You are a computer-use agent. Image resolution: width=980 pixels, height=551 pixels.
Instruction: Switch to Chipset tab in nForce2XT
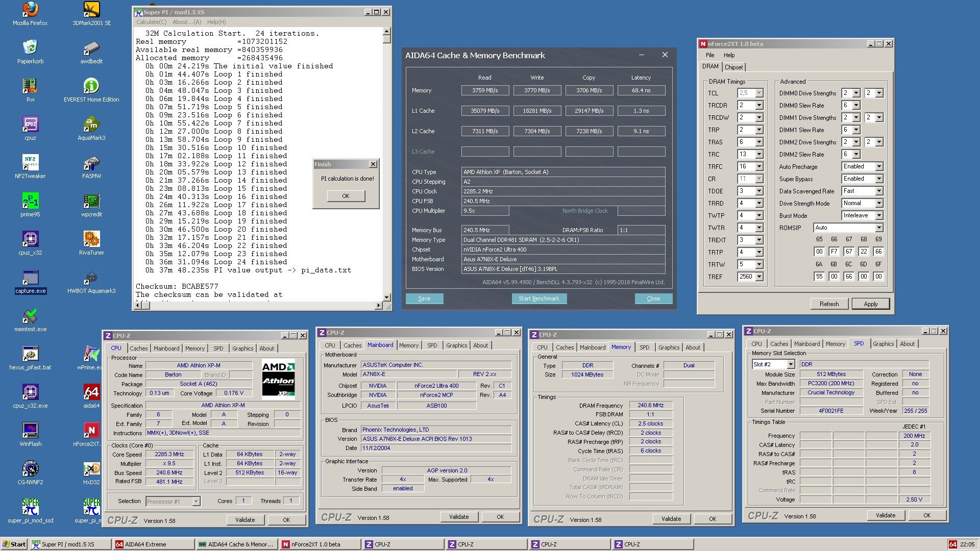coord(733,67)
